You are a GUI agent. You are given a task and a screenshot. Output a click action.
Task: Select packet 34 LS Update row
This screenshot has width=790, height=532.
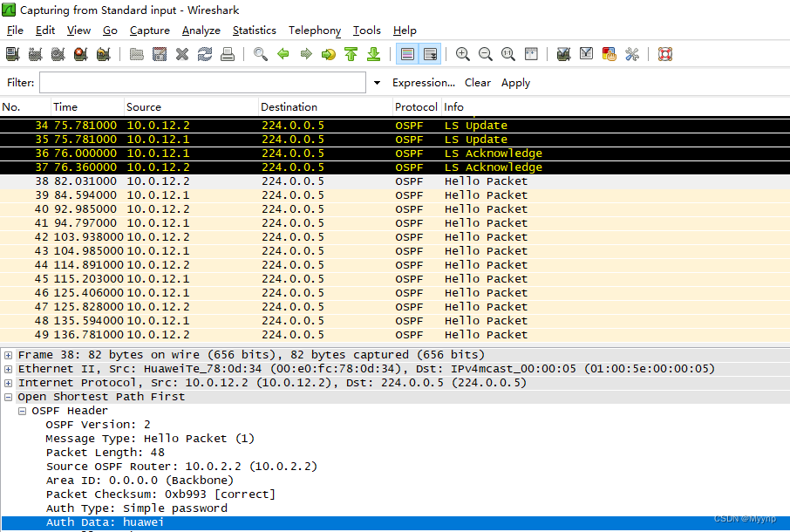coord(395,126)
